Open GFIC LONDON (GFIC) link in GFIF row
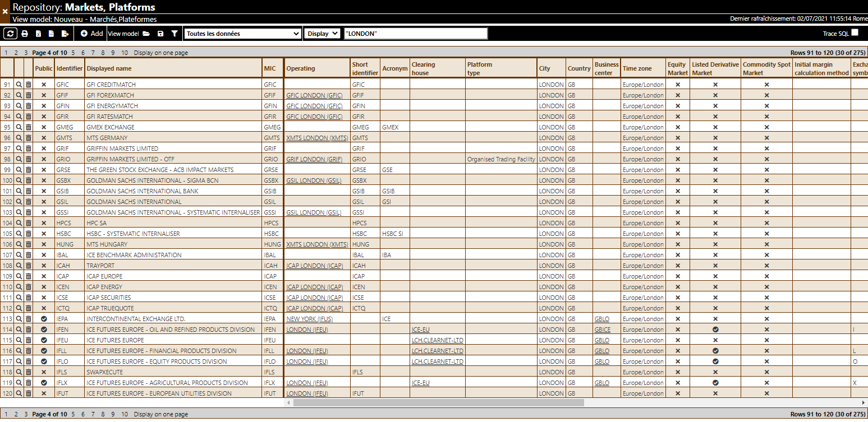This screenshot has height=422, width=868. tap(314, 95)
